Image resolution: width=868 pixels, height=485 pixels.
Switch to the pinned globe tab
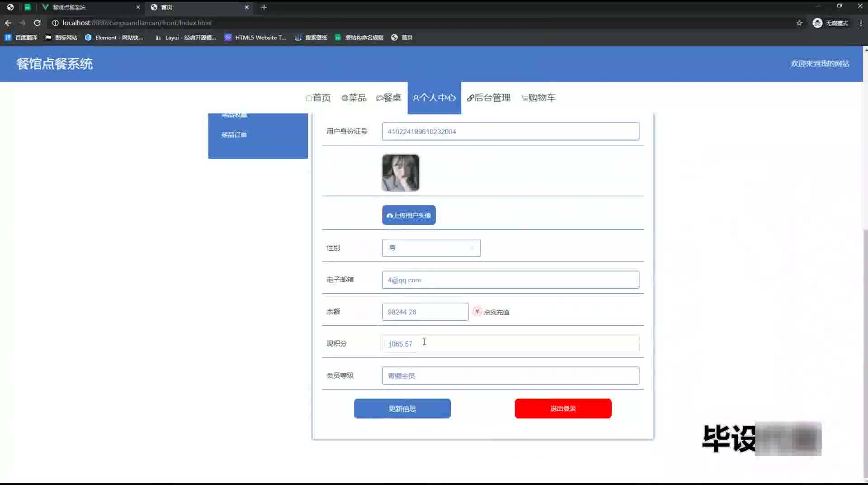[10, 7]
